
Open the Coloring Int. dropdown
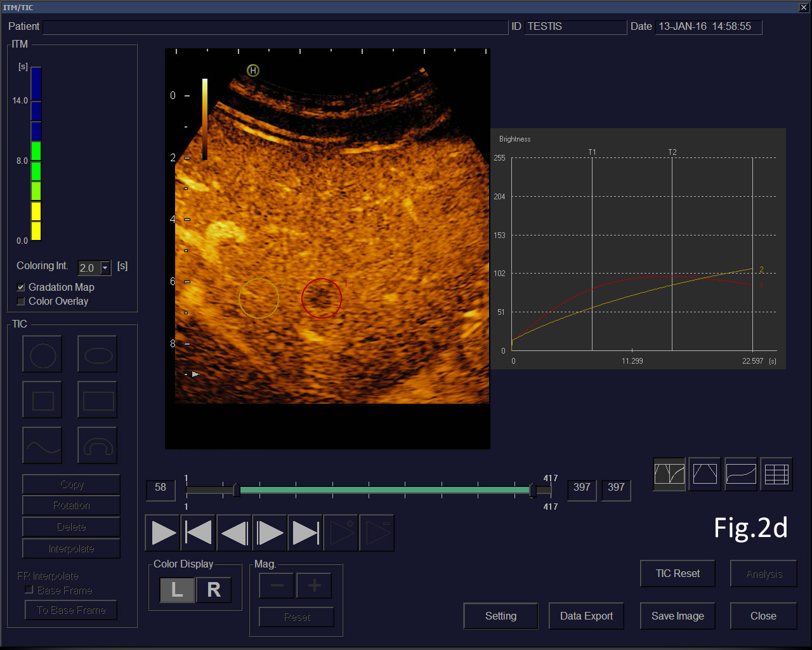pyautogui.click(x=105, y=268)
